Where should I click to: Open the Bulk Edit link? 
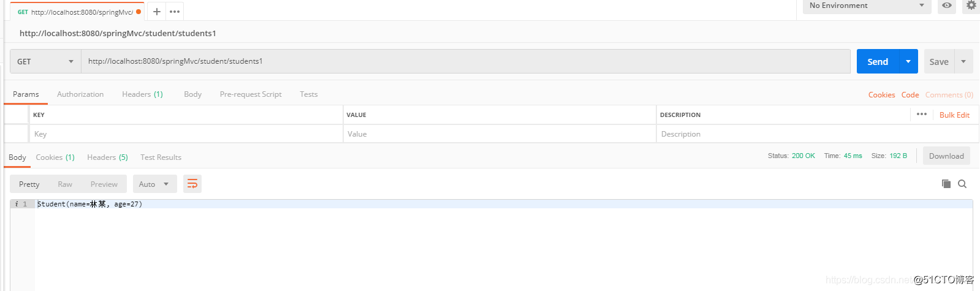tap(954, 115)
